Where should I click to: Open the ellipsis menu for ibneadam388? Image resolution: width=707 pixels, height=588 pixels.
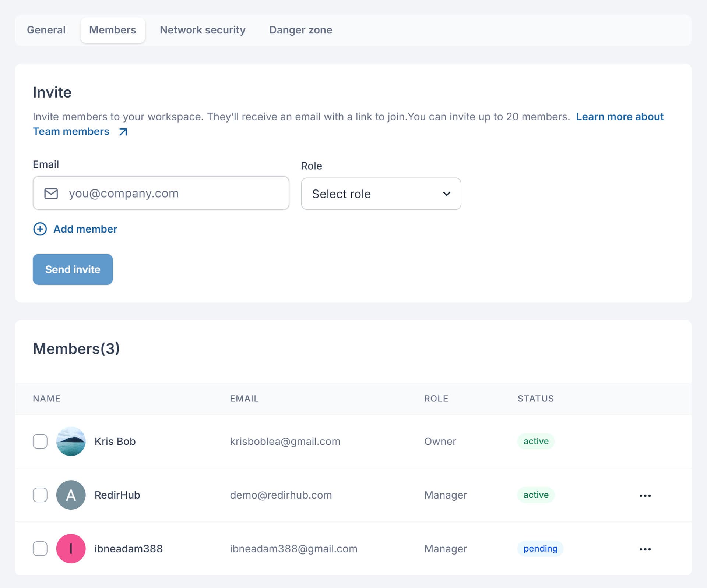[x=645, y=549]
